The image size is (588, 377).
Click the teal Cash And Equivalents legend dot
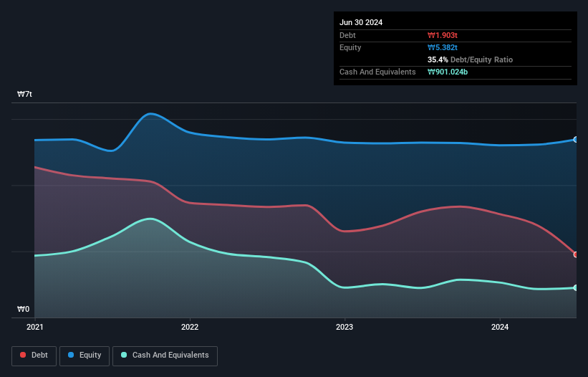coord(124,355)
